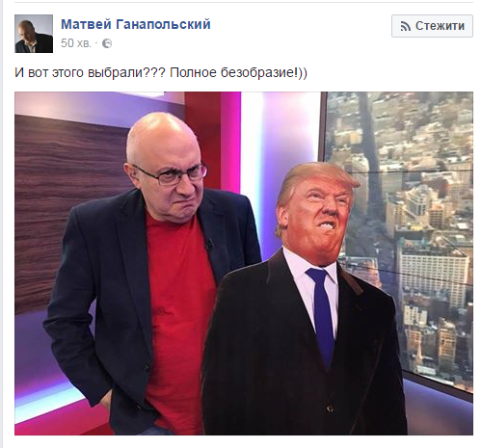Image resolution: width=481 pixels, height=448 pixels.
Task: Click the word Стежити on the follow button
Action: (440, 26)
